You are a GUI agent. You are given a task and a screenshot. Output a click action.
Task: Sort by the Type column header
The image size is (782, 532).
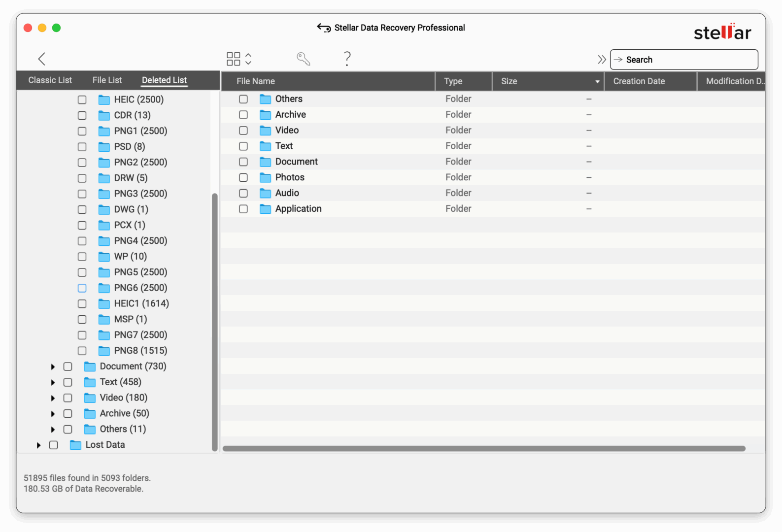tap(464, 81)
